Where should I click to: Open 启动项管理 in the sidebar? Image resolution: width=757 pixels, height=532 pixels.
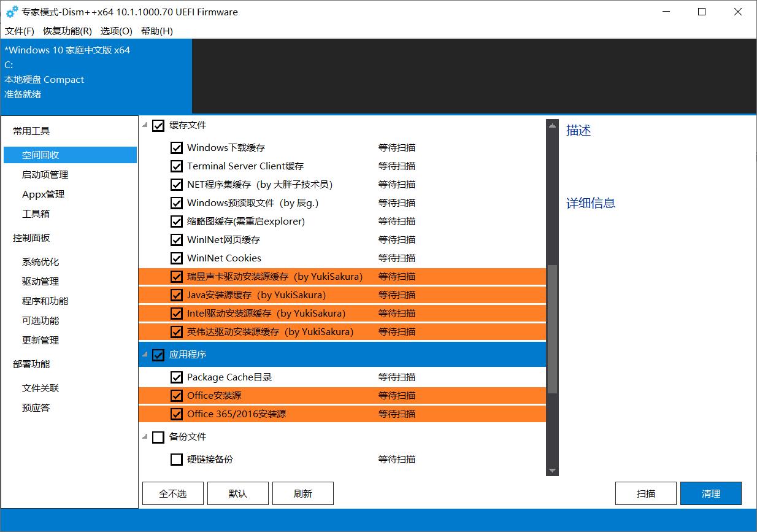click(x=45, y=174)
